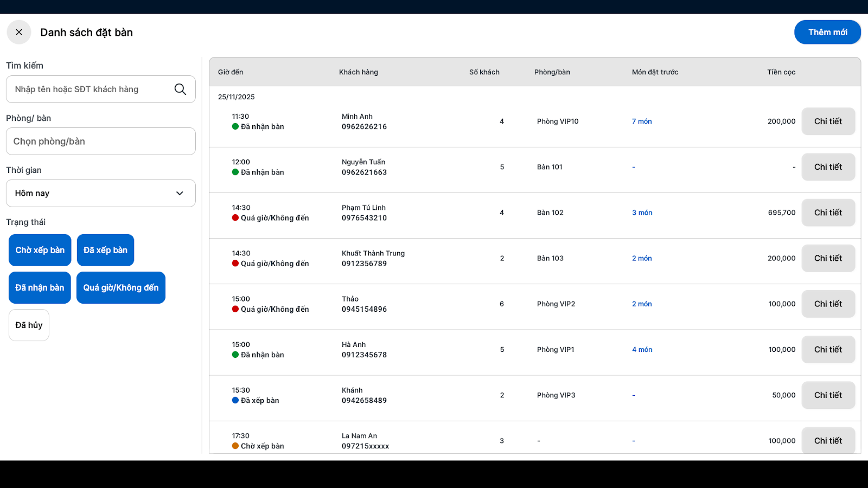Open the 3 món link for Phạm Tú Linh
This screenshot has width=868, height=488.
click(x=642, y=213)
